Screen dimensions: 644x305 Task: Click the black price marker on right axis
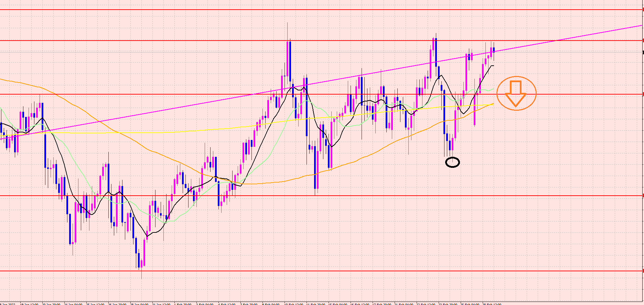(643, 52)
